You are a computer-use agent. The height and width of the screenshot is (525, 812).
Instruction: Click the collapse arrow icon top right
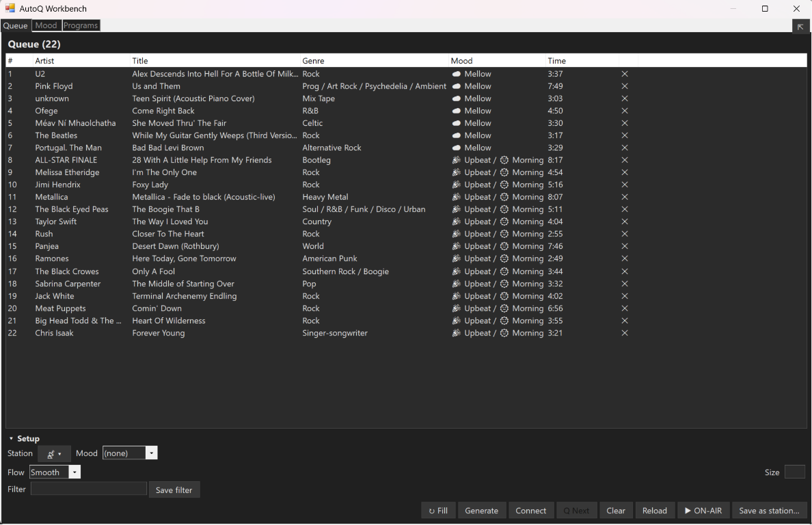point(800,27)
